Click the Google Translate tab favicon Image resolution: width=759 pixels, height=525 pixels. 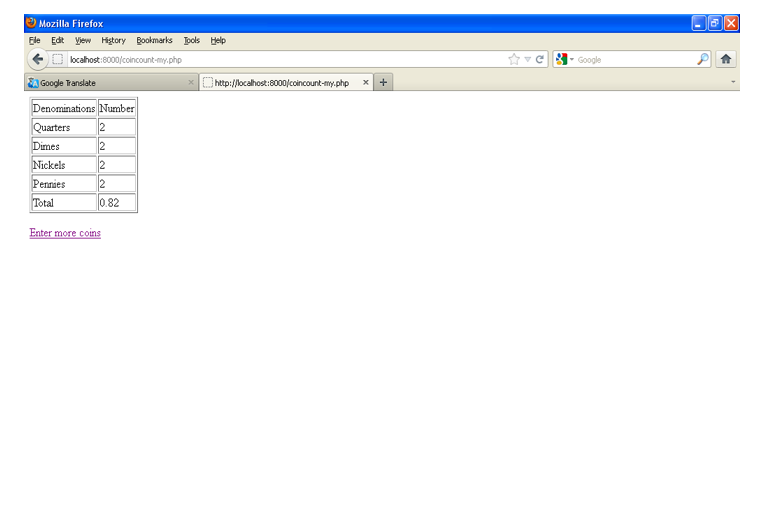[x=33, y=83]
